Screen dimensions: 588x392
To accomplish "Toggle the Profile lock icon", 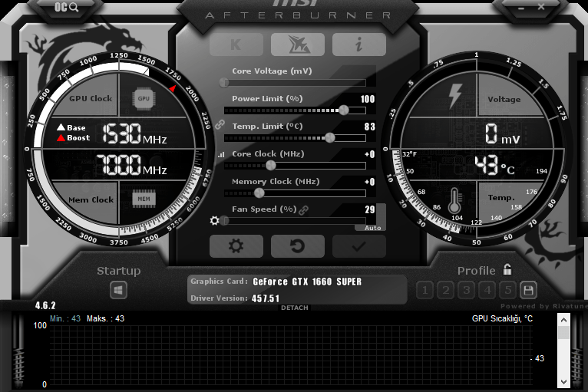I will click(x=507, y=269).
